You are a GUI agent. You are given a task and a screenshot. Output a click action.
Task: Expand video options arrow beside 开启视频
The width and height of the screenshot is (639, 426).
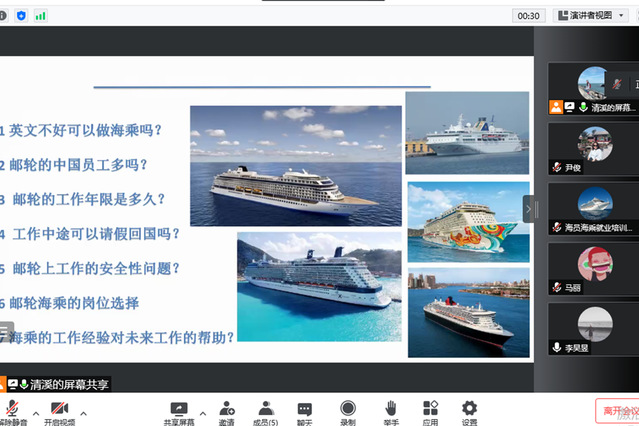coord(83,412)
